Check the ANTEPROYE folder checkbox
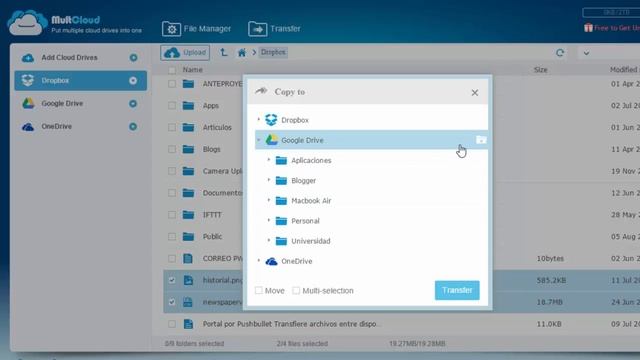The width and height of the screenshot is (640, 360). tap(172, 84)
